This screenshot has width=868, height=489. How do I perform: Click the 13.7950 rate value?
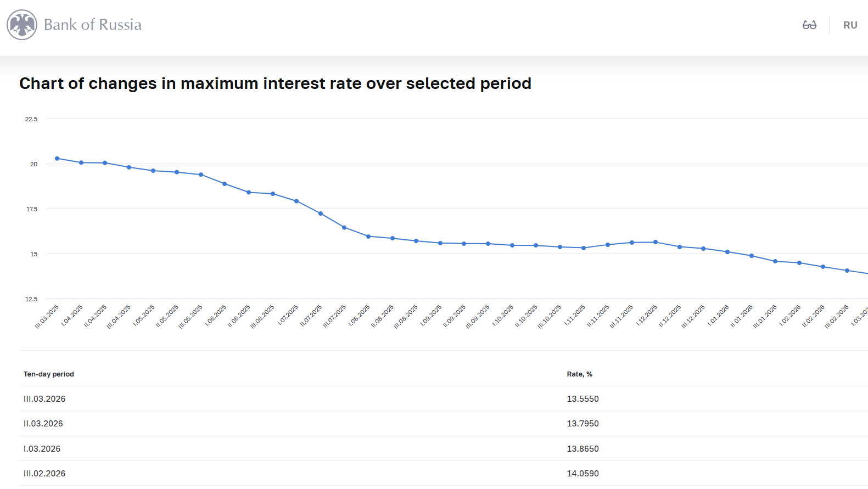coord(583,424)
